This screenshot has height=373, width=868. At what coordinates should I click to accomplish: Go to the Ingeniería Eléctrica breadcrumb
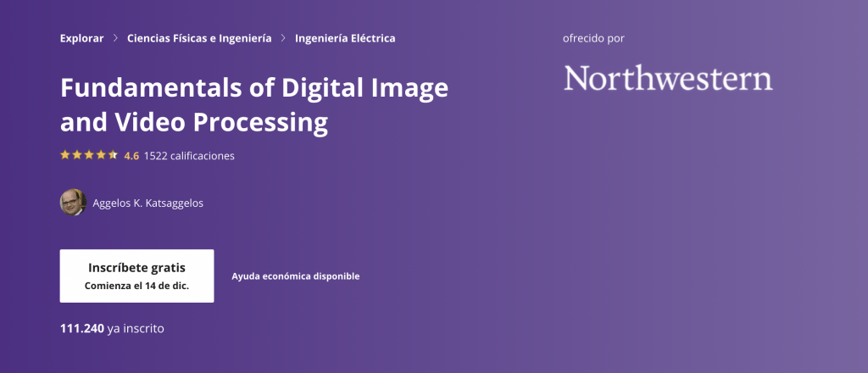pos(345,38)
